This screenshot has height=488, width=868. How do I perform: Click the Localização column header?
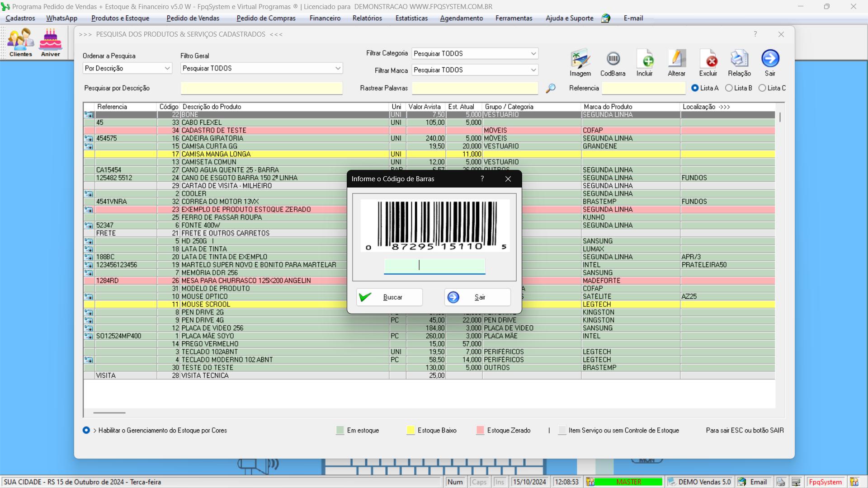pyautogui.click(x=727, y=107)
